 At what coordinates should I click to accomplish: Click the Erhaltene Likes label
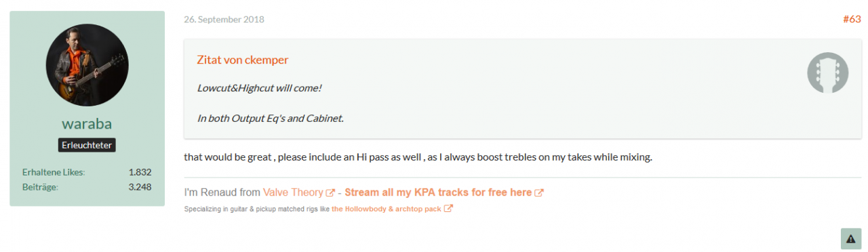54,172
